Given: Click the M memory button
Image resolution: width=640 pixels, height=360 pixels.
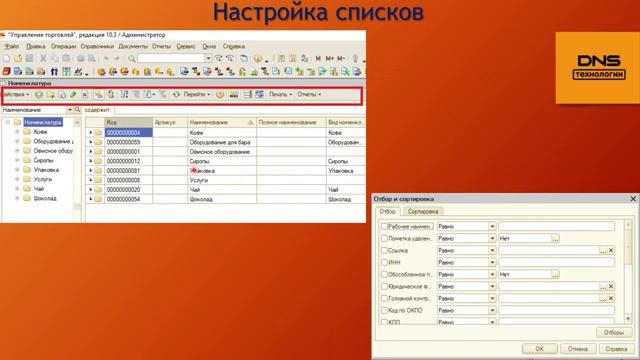Looking at the screenshot, I should click(x=318, y=59).
